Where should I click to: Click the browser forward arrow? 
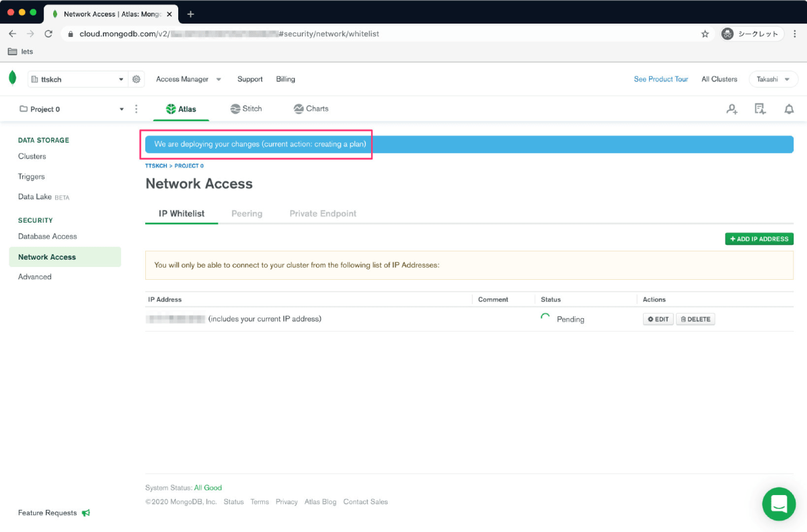tap(30, 34)
